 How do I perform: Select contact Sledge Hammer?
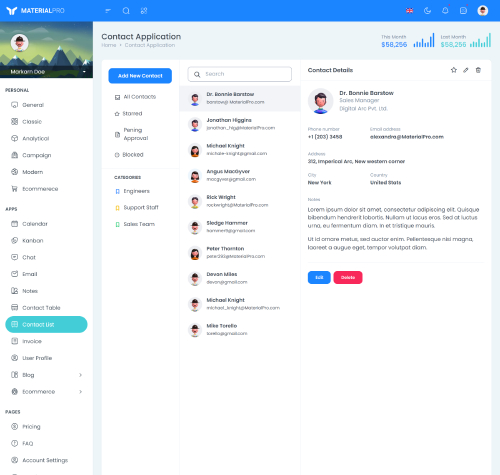coord(240,227)
